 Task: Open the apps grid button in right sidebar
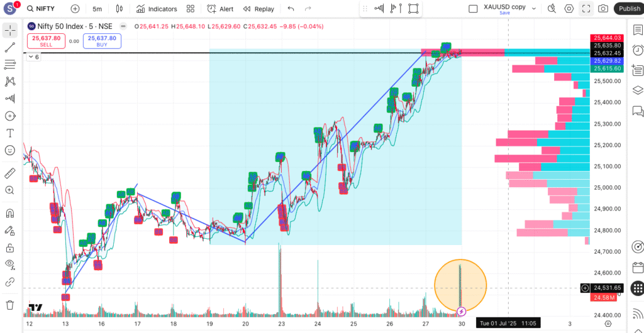tap(638, 288)
